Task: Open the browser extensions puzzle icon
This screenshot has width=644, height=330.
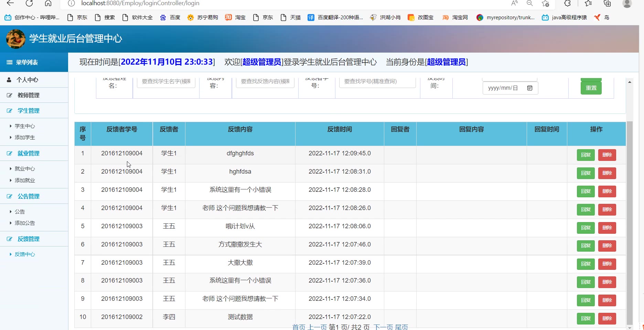Action: 568,3
